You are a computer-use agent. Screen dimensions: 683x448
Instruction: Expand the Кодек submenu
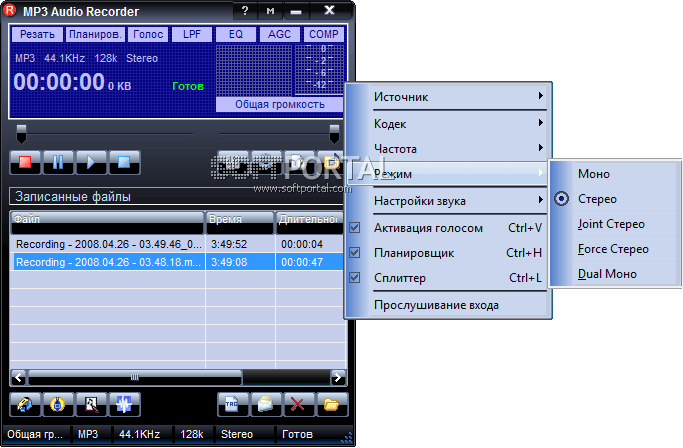[448, 124]
